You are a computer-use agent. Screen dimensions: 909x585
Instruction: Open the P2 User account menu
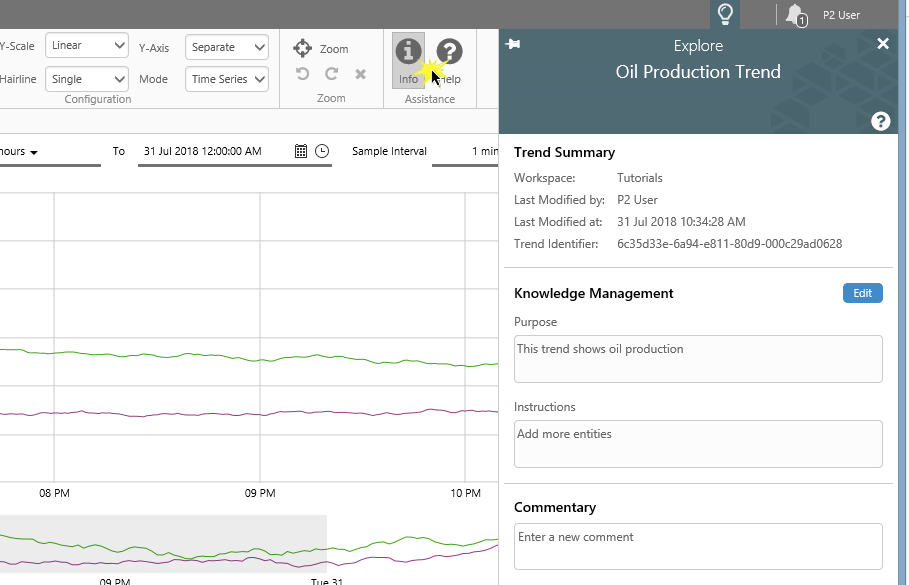[841, 15]
